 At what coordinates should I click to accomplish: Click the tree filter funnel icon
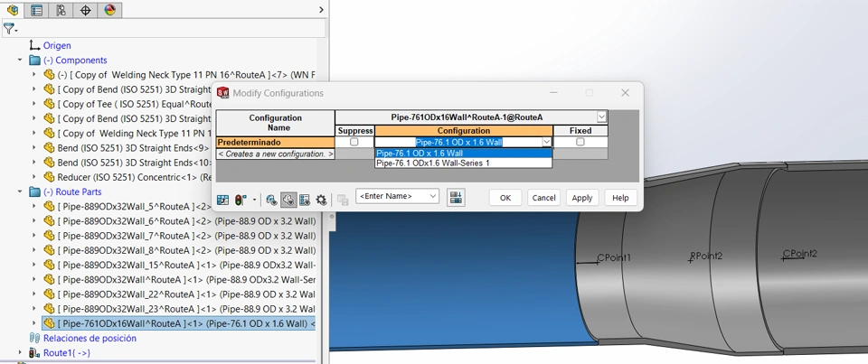tap(10, 29)
